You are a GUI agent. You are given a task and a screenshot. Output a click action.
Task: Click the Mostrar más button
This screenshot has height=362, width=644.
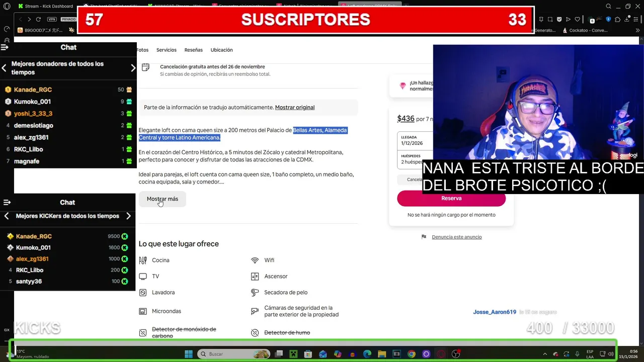(x=162, y=199)
